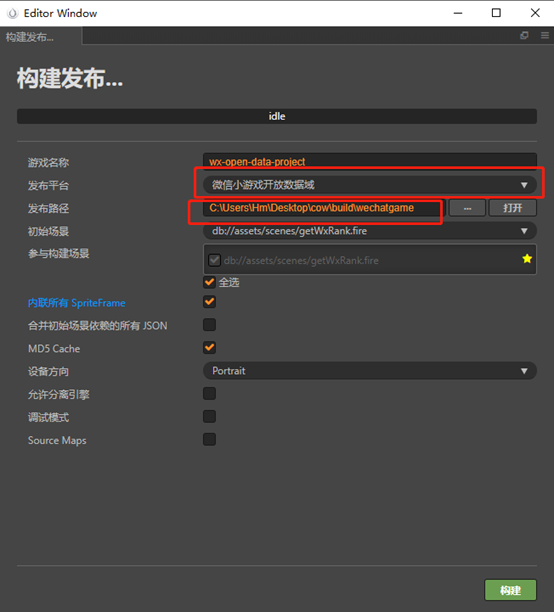Image resolution: width=554 pixels, height=612 pixels.
Task: Click the Cocos Creator app icon in title bar
Action: [x=12, y=13]
